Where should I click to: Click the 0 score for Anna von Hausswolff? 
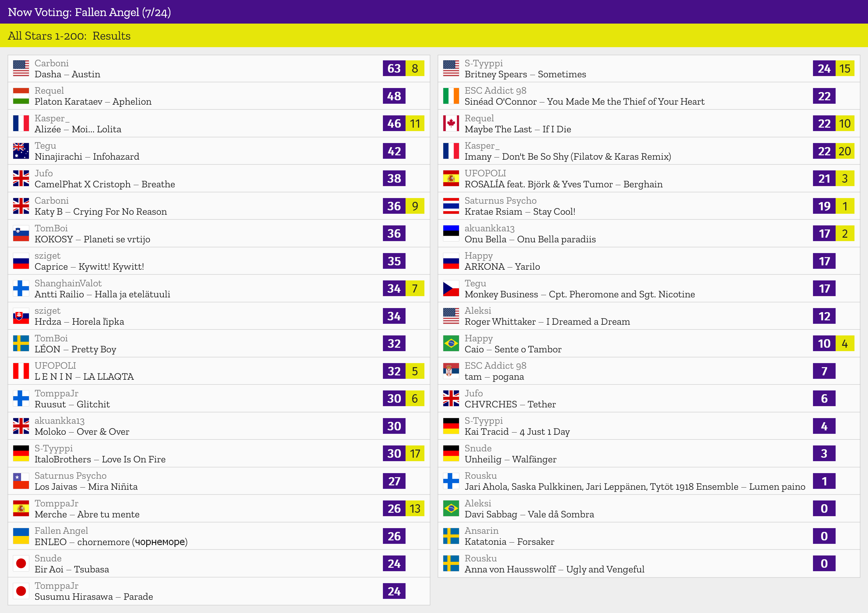pos(824,564)
